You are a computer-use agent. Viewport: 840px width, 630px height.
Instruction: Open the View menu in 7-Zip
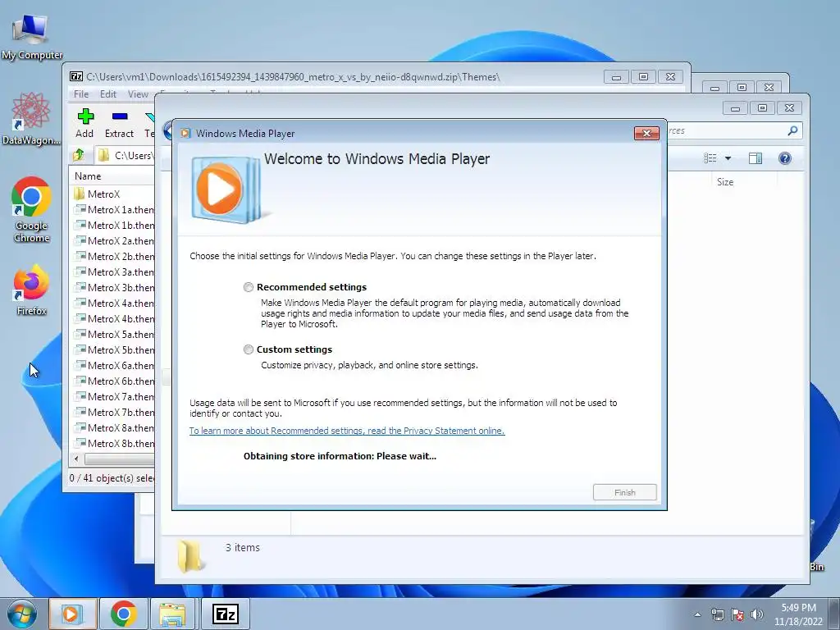[138, 94]
